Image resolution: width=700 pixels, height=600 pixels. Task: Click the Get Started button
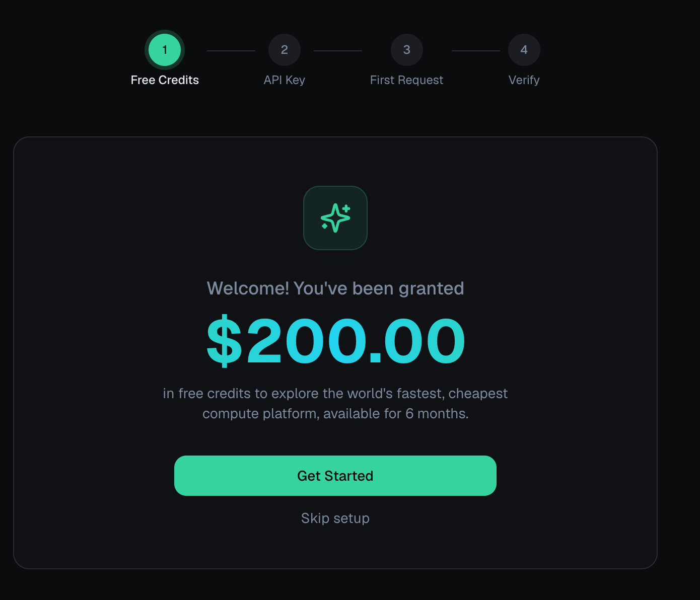click(x=335, y=476)
